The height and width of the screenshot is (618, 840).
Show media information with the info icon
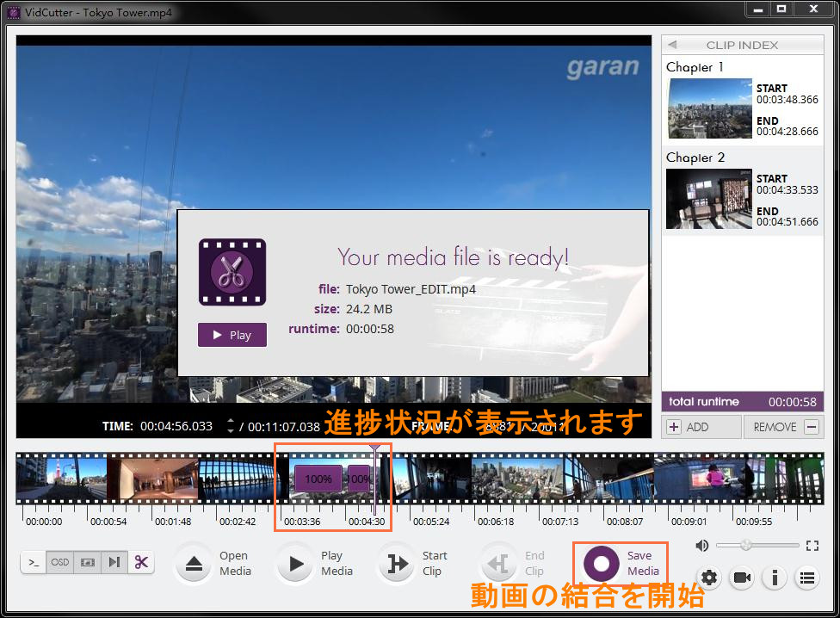774,578
